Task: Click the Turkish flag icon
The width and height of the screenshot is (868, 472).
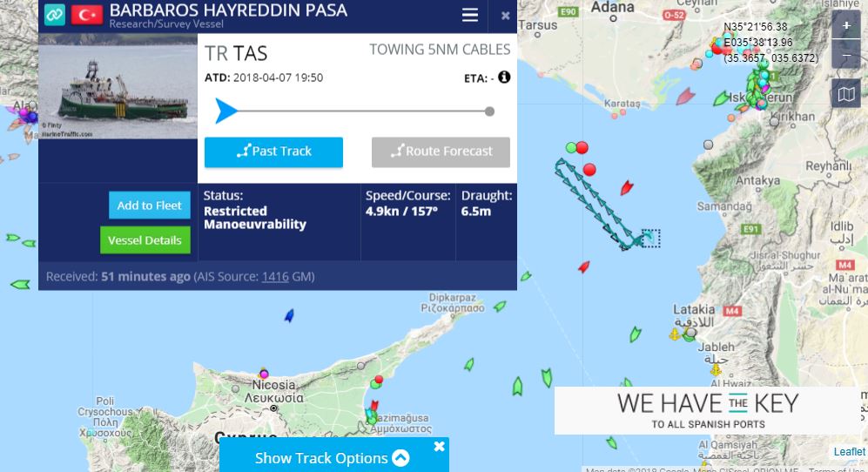Action: pyautogui.click(x=87, y=15)
